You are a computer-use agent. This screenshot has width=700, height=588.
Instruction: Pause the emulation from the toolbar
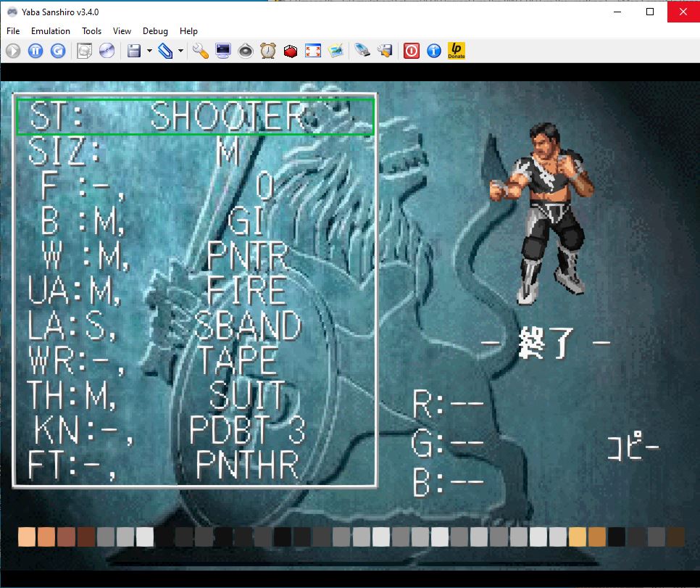(36, 51)
